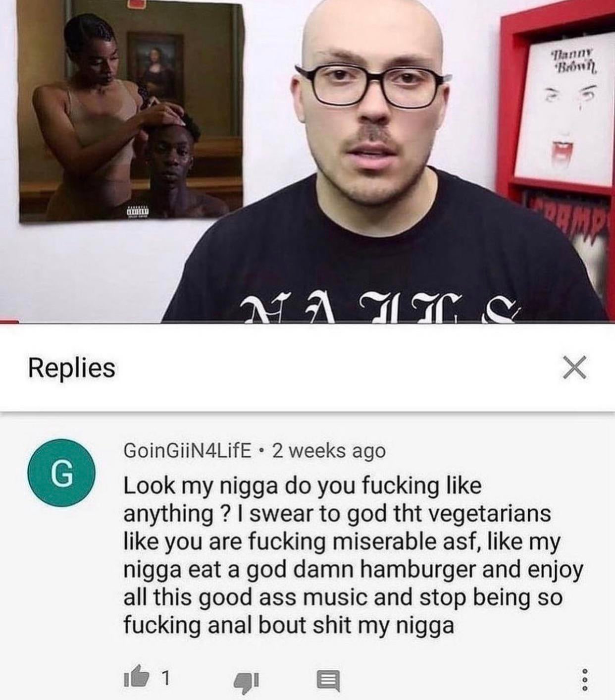Viewport: 615px width, 700px height.
Task: Click the Replies header title
Action: click(x=72, y=368)
